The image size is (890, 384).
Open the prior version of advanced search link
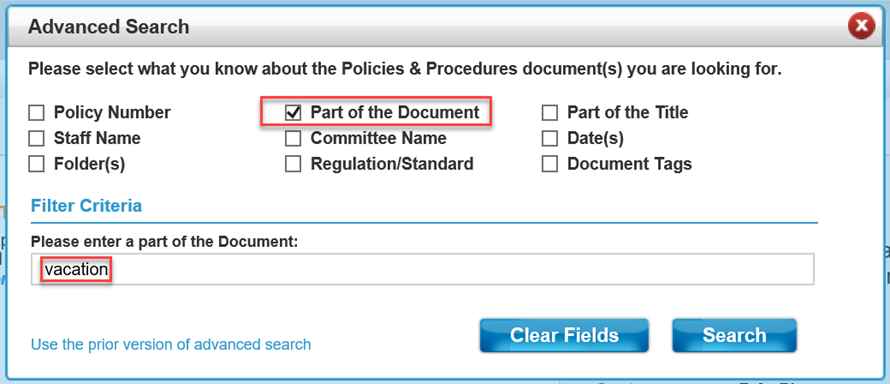click(171, 344)
